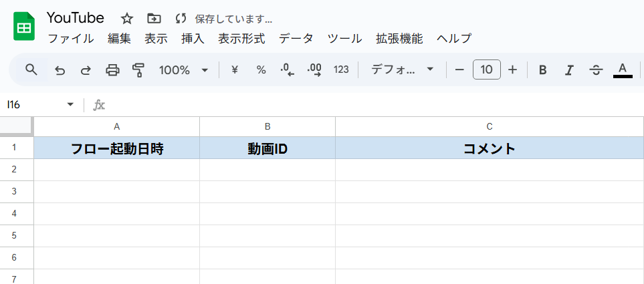Open the 拡張機能 menu
Image resolution: width=644 pixels, height=284 pixels.
point(399,39)
